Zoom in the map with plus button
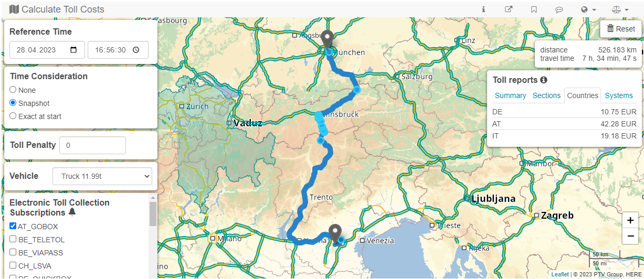Screen dimensions: 644x279 click(x=630, y=221)
